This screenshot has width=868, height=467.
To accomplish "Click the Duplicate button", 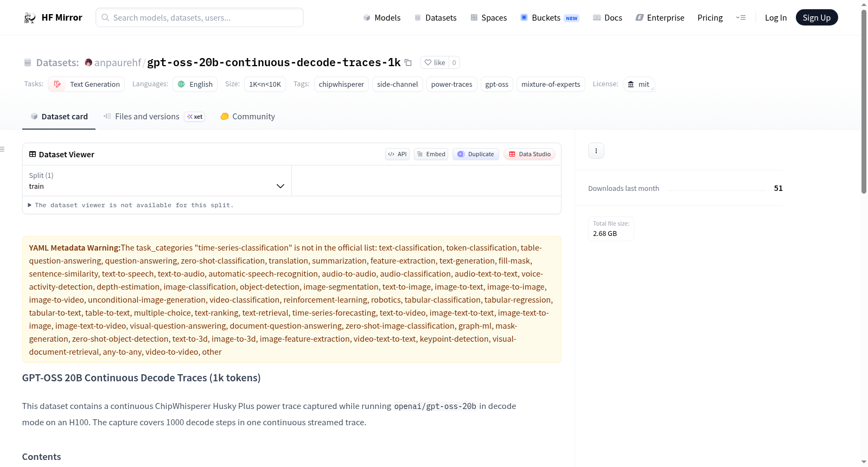I will point(476,154).
